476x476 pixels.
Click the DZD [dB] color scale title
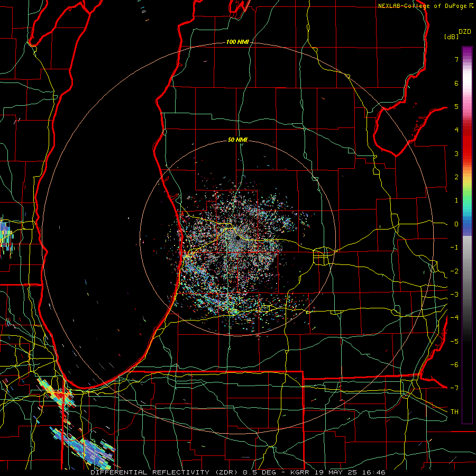click(457, 34)
